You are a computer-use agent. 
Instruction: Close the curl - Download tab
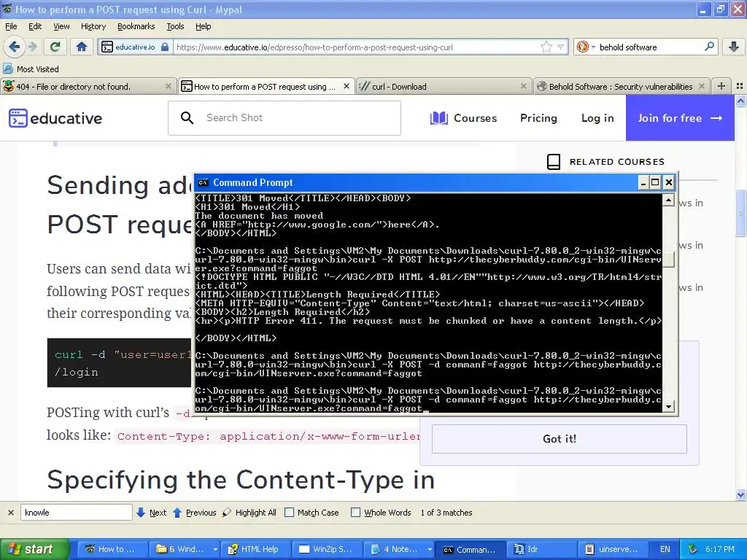[524, 86]
